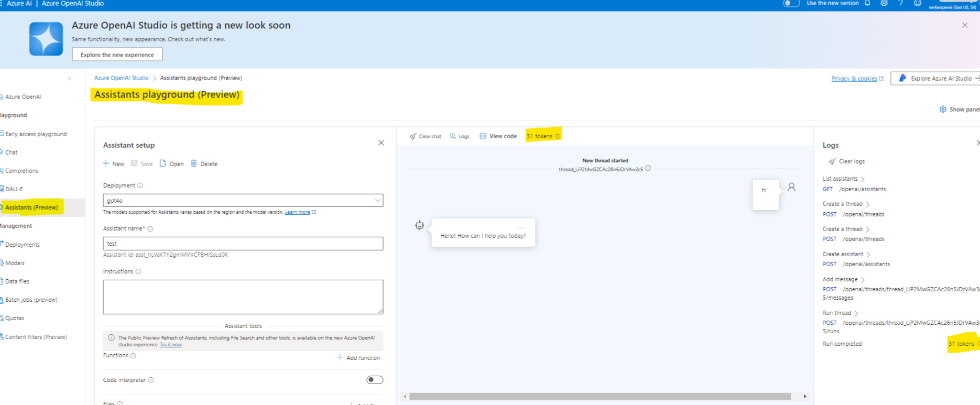The height and width of the screenshot is (405, 980).
Task: Click the GET /openai/assistants log line
Action: tap(854, 189)
